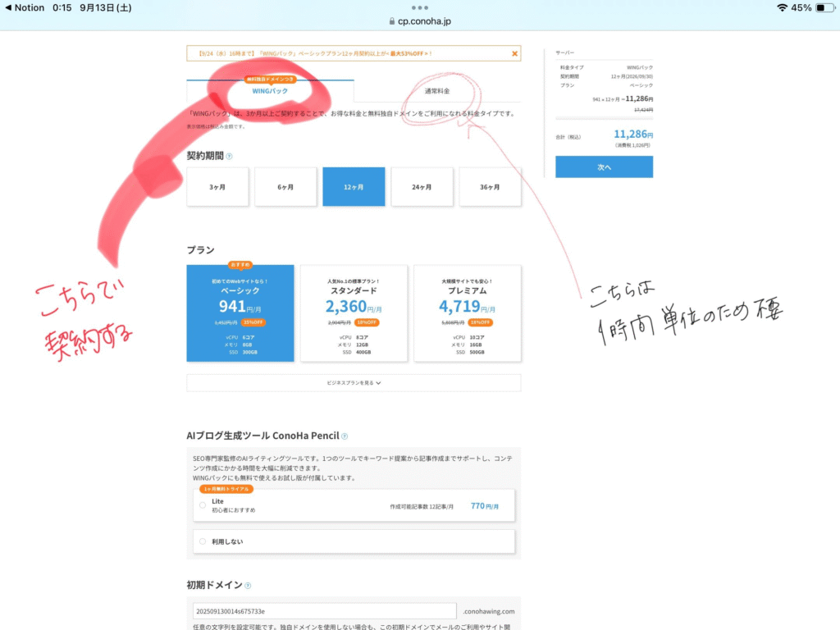Switch to the WINGパック tab
Image resolution: width=840 pixels, height=630 pixels.
point(270,91)
